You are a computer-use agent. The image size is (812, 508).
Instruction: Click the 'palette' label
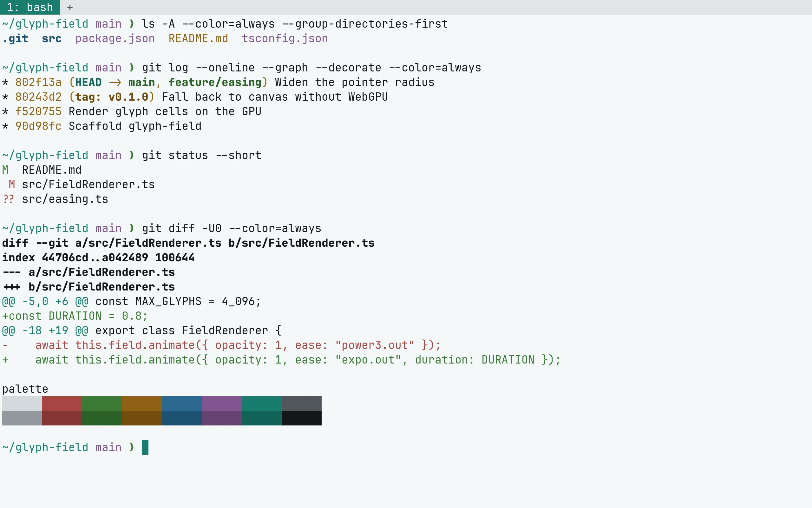25,389
